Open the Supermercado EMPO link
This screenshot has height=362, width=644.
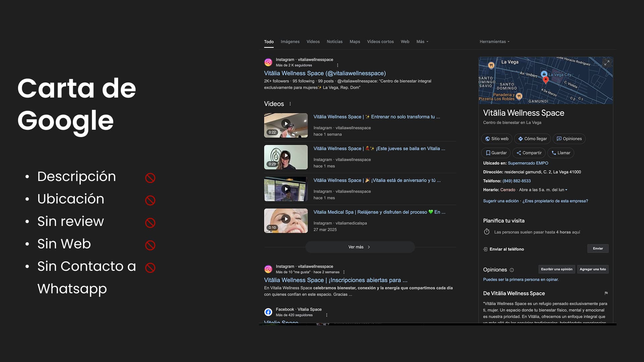(528, 163)
